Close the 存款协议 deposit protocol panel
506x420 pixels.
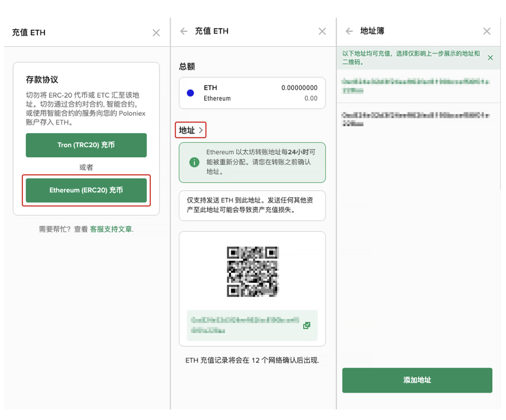156,33
